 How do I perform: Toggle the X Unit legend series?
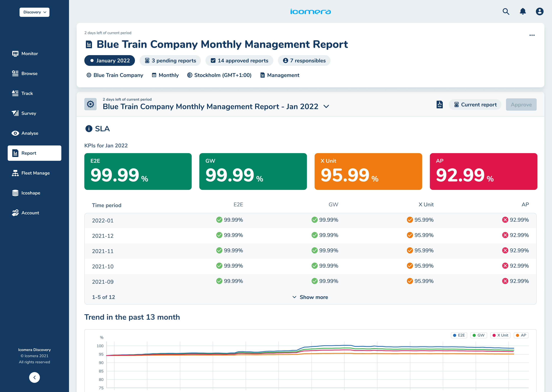pos(500,335)
